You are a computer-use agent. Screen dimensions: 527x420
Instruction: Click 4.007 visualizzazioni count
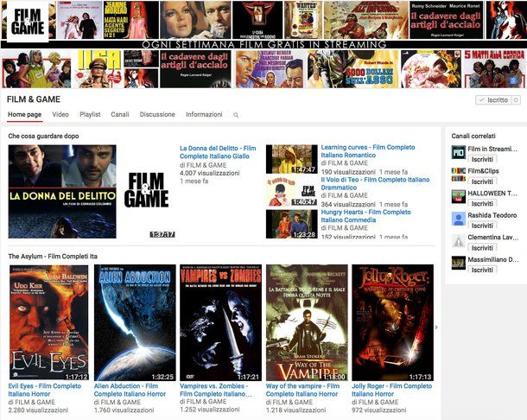click(x=210, y=173)
